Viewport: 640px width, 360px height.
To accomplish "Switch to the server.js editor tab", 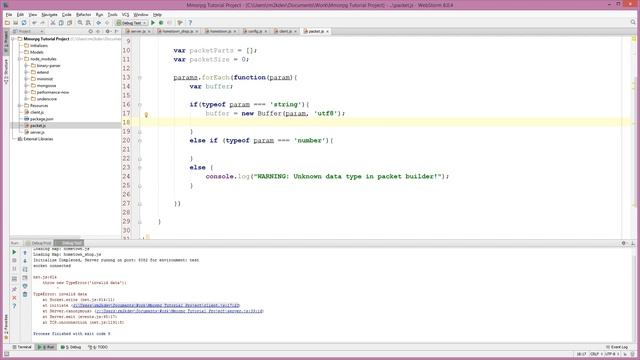I will click(138, 31).
